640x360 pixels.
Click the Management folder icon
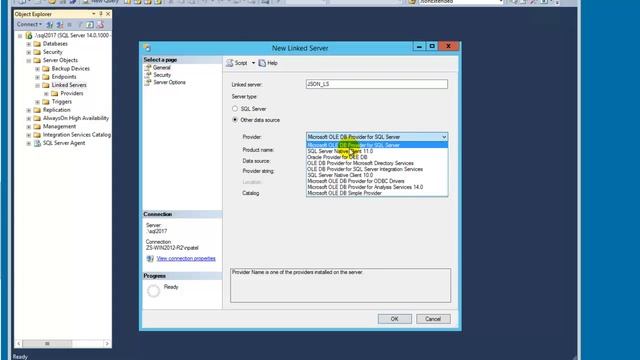click(x=37, y=127)
